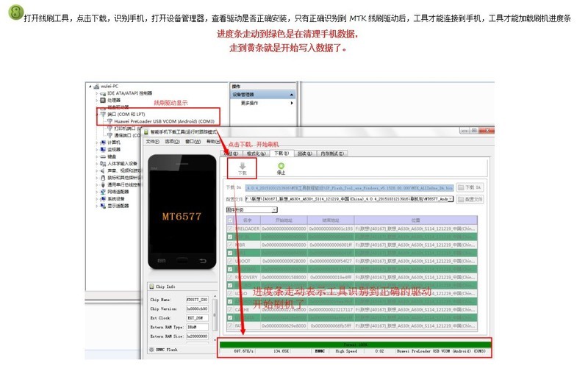Click the MT6577 phone preview image
588x382 pixels.
tap(182, 212)
